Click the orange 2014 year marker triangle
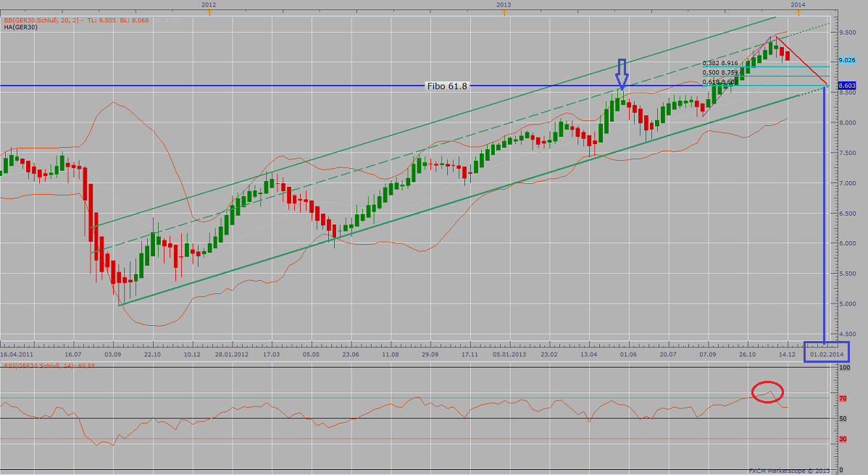The width and height of the screenshot is (868, 475). click(798, 12)
